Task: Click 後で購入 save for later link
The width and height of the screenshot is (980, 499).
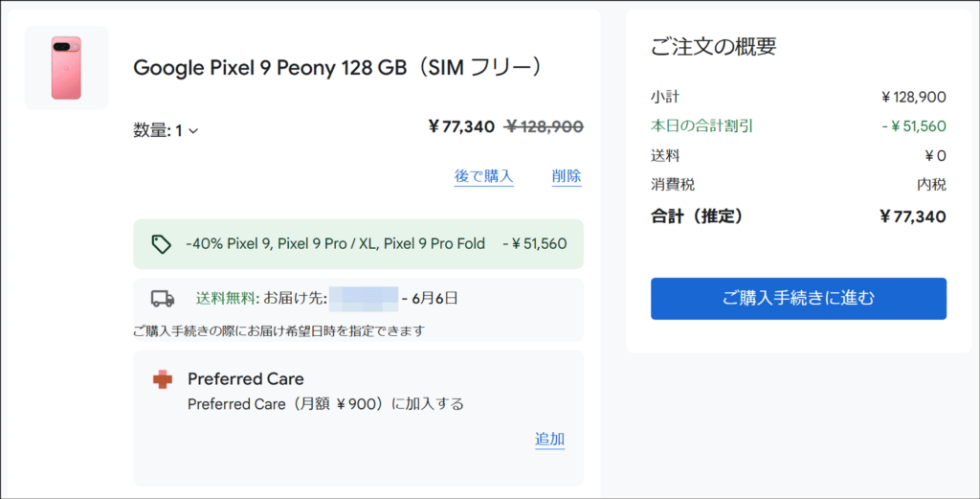Action: [x=483, y=177]
